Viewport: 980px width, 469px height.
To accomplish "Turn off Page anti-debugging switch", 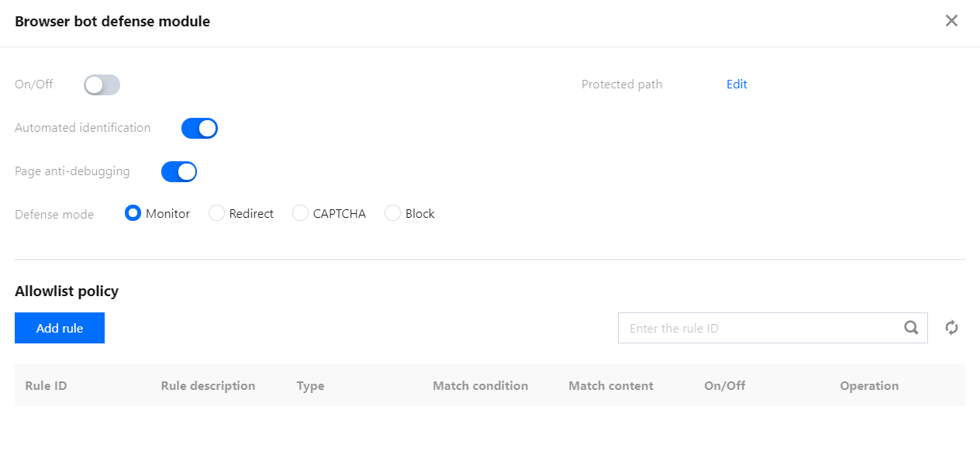I will (x=179, y=171).
